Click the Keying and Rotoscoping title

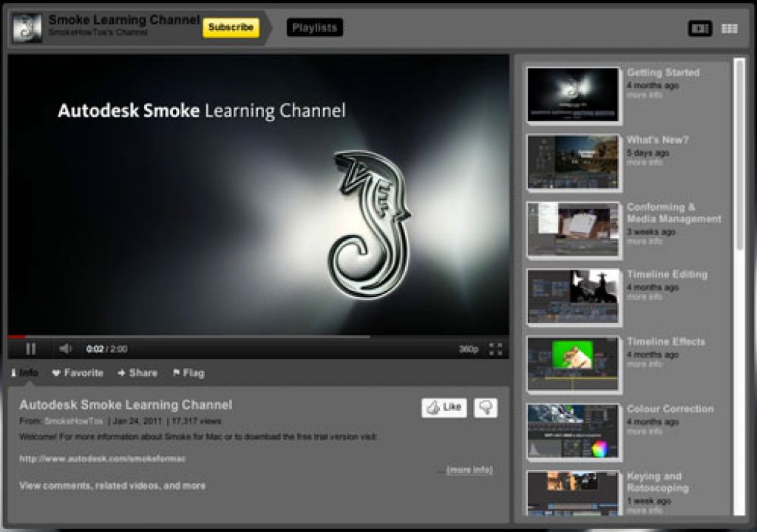[658, 482]
